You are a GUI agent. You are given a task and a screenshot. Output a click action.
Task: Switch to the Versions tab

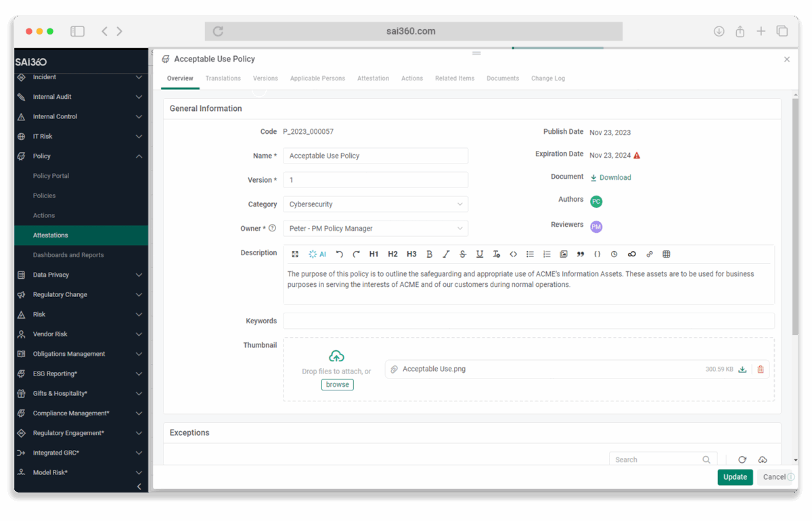point(265,78)
